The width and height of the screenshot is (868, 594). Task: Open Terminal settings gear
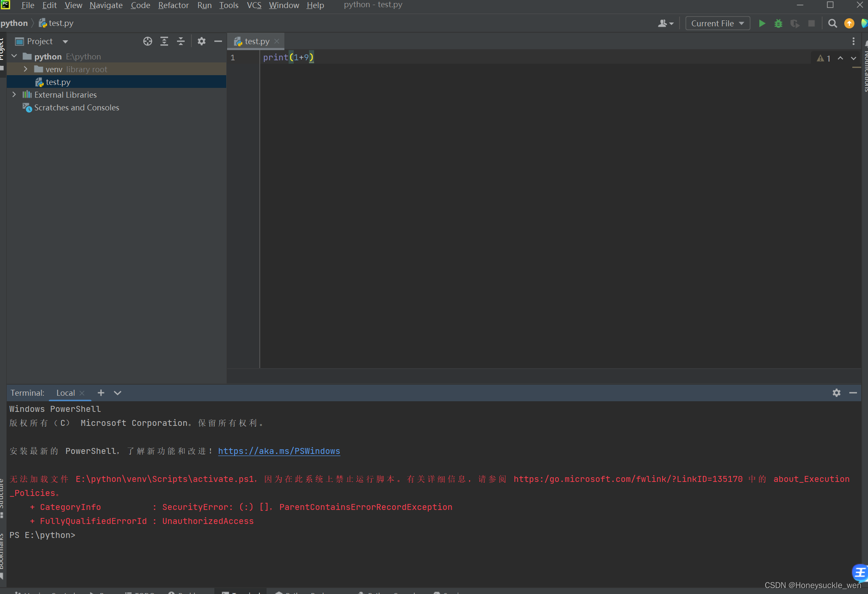837,393
